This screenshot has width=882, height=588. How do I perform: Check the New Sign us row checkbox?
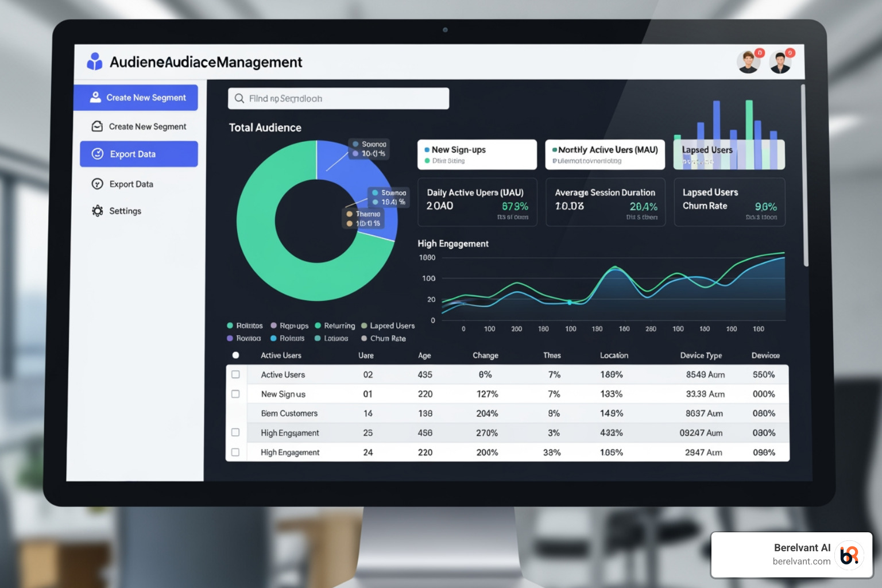[235, 394]
